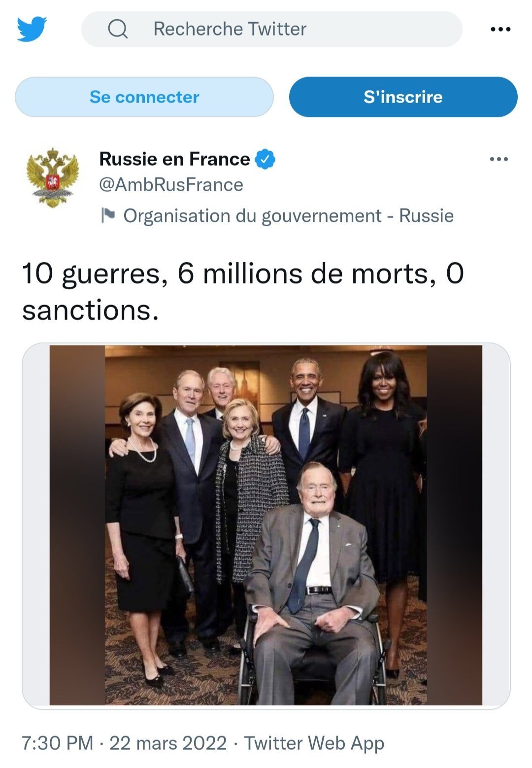Click the grey left margin of media card

tap(36, 525)
